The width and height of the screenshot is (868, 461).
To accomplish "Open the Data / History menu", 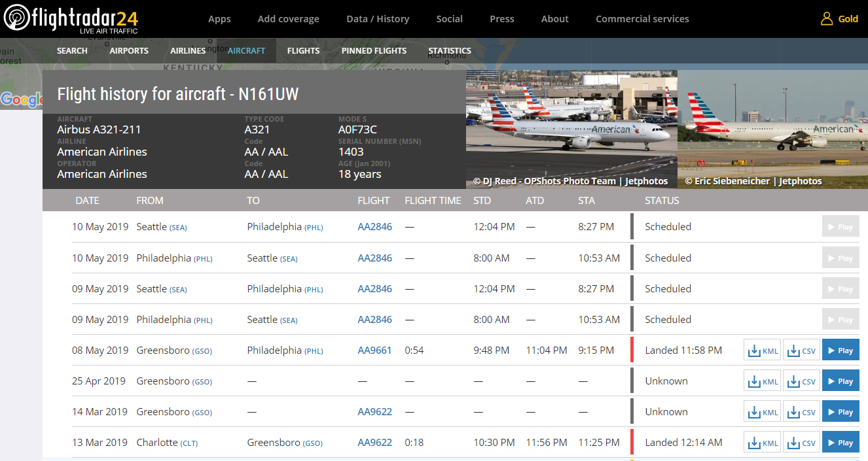I will click(x=378, y=19).
